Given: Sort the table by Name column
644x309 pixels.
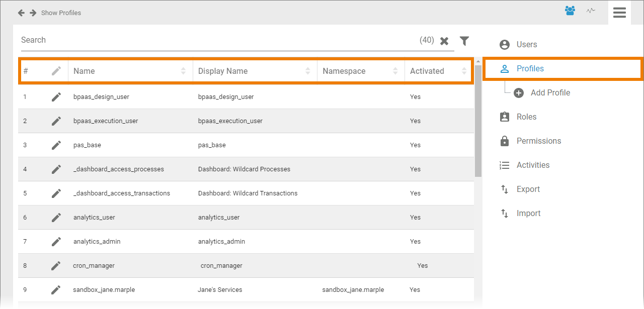Looking at the screenshot, I should [x=183, y=71].
